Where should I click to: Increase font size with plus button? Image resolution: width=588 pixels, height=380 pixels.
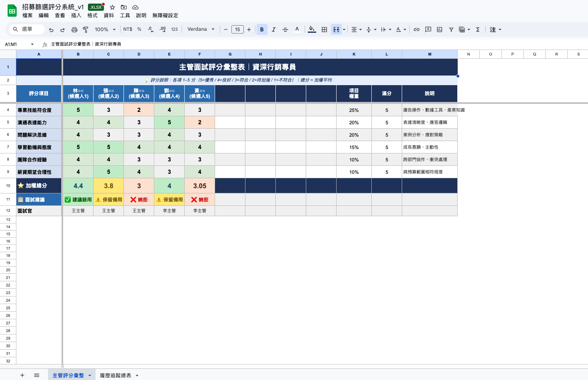tap(249, 30)
